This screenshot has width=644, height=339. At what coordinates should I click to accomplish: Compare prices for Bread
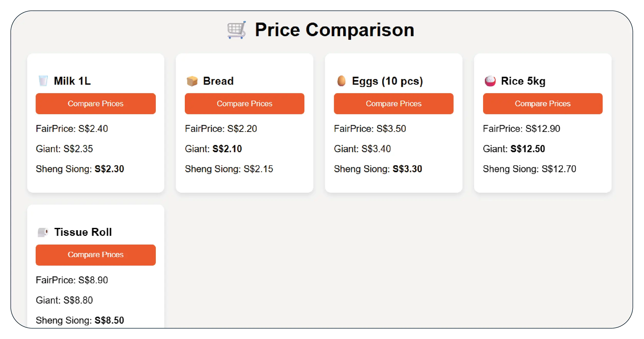point(244,104)
